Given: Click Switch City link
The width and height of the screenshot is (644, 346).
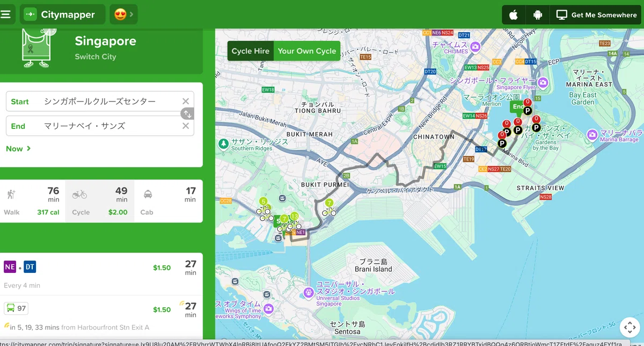Looking at the screenshot, I should [95, 56].
